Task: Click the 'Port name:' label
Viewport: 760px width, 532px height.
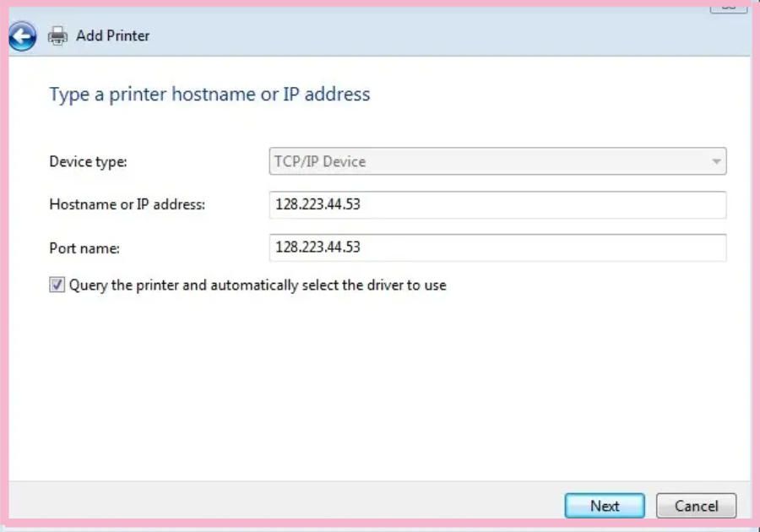Action: (x=84, y=248)
